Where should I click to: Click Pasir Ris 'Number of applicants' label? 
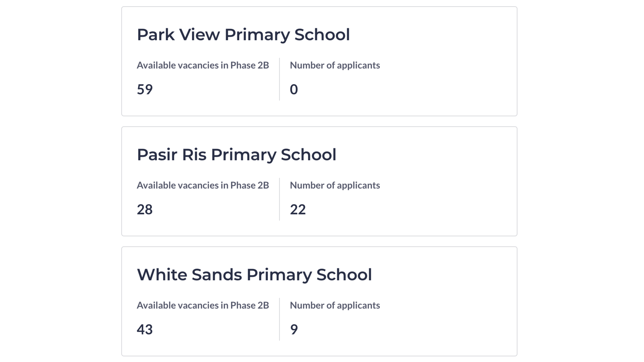pos(335,185)
